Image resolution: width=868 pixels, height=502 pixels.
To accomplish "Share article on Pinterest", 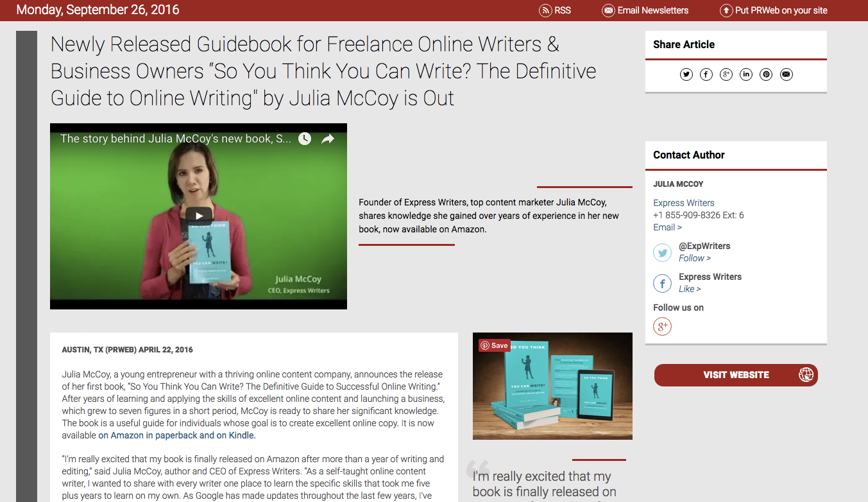I will [766, 74].
